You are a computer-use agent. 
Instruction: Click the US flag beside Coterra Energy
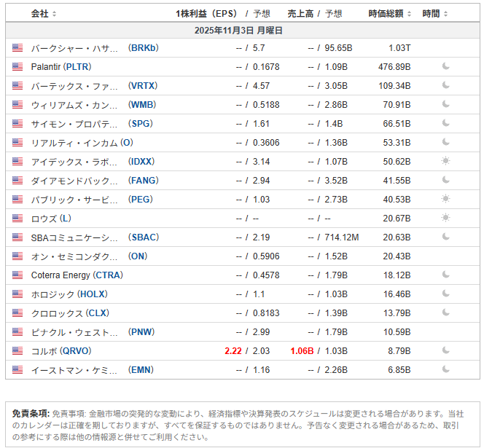coord(17,275)
